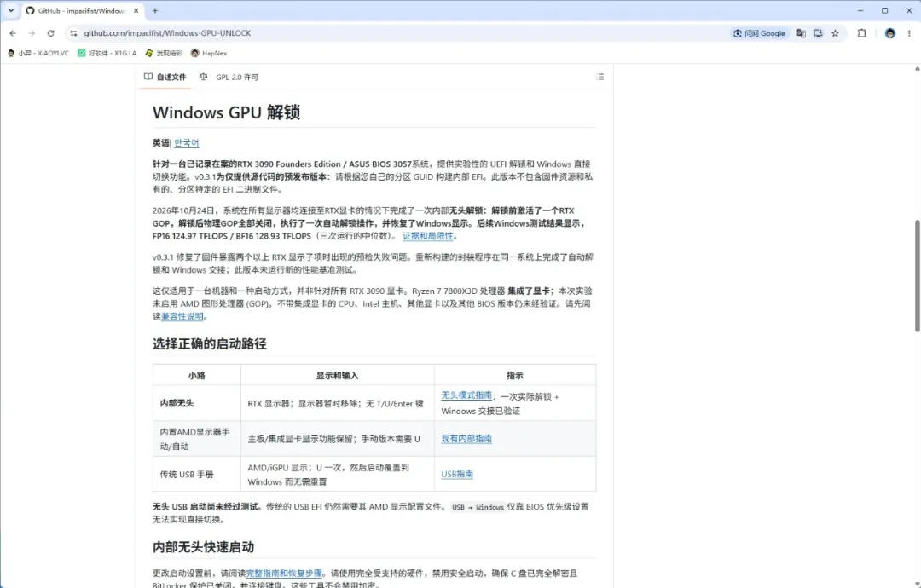
Task: Open site info icon in address bar
Action: pyautogui.click(x=73, y=33)
